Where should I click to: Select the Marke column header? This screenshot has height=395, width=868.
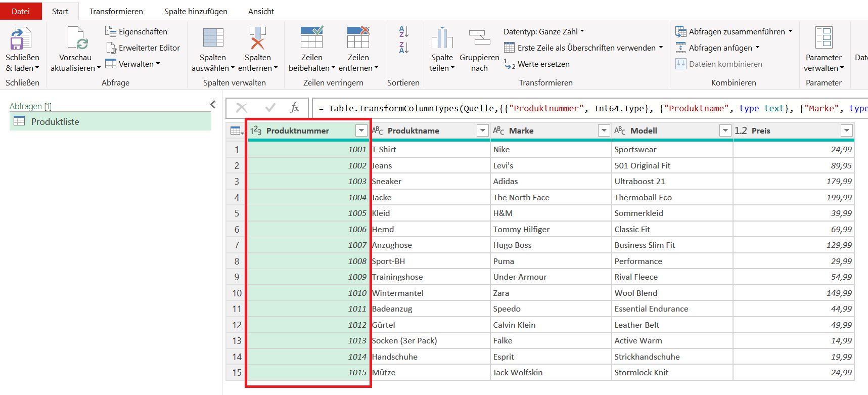521,130
